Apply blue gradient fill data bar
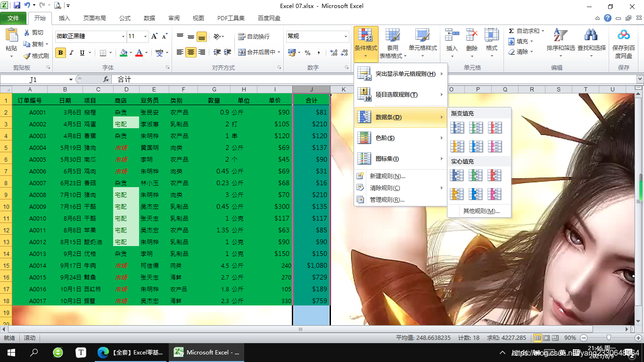644x362 pixels. click(457, 127)
